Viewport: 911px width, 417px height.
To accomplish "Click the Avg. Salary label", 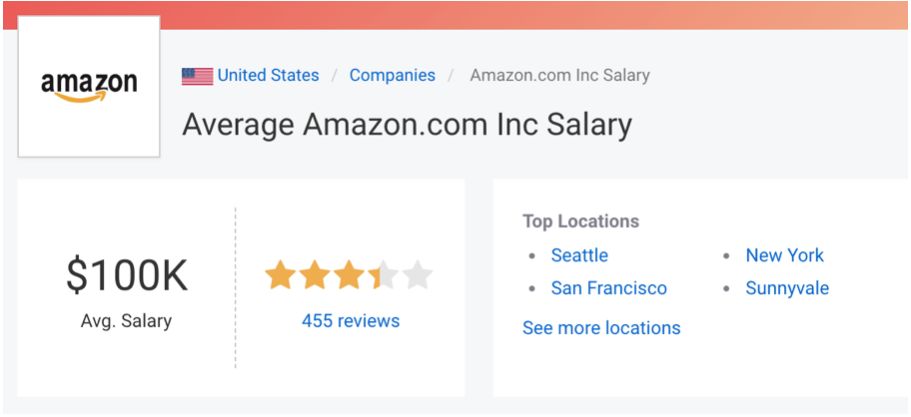I will 126,321.
